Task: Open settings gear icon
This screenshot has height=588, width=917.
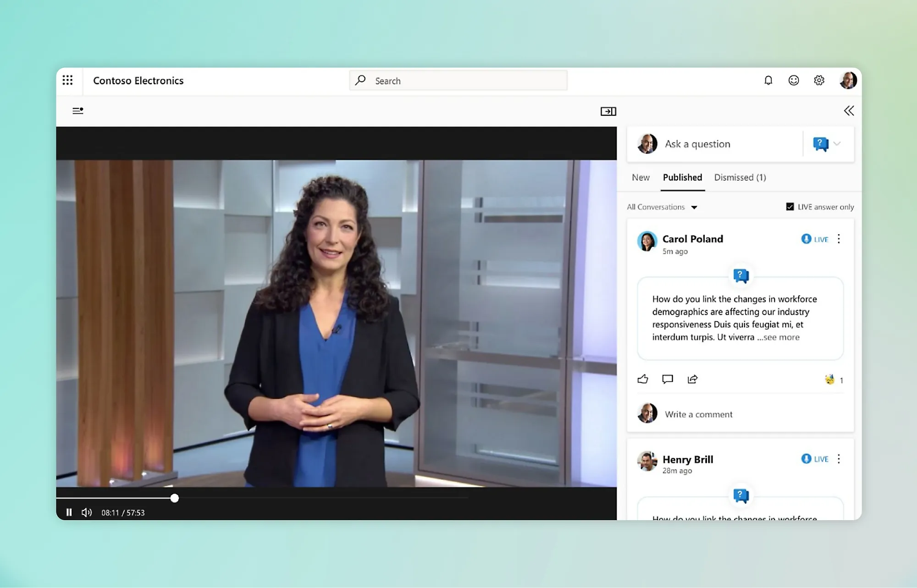Action: (x=819, y=81)
